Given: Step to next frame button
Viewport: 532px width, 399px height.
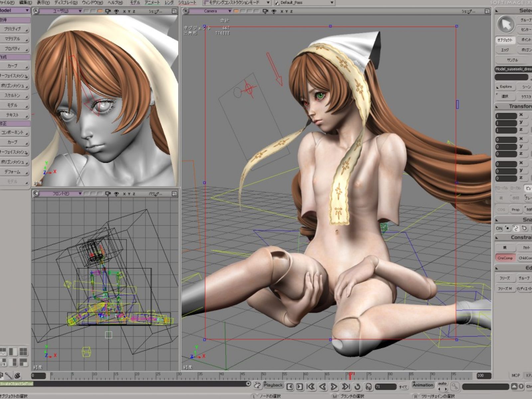Looking at the screenshot, I should click(x=300, y=386).
